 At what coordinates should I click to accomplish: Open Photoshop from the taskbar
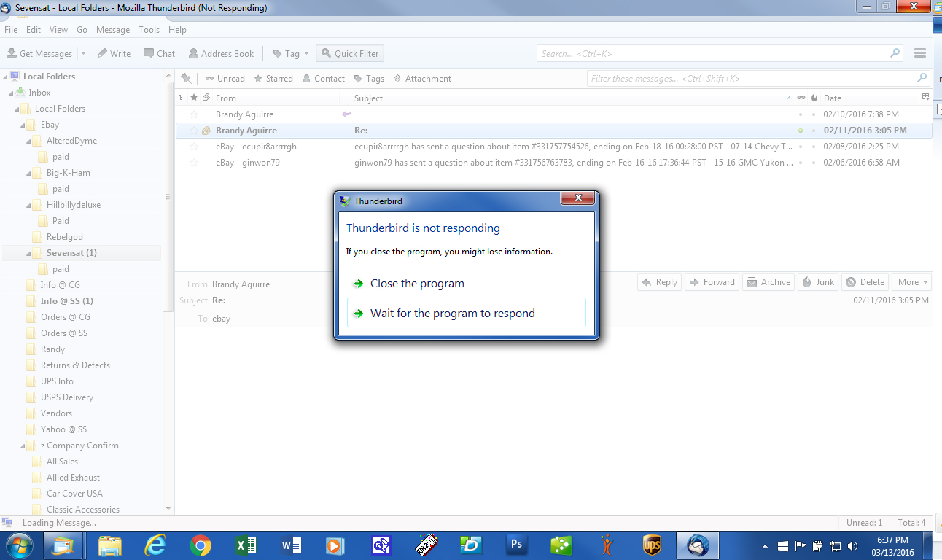click(x=517, y=545)
